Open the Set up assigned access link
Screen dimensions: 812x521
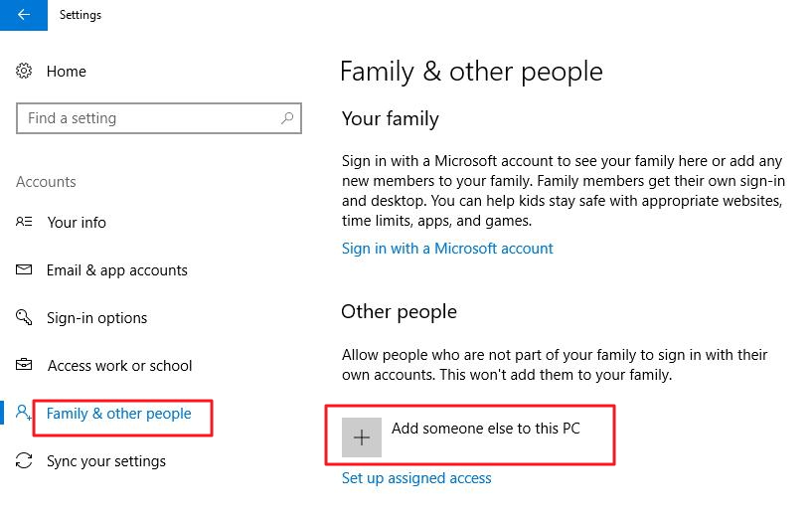pos(416,478)
